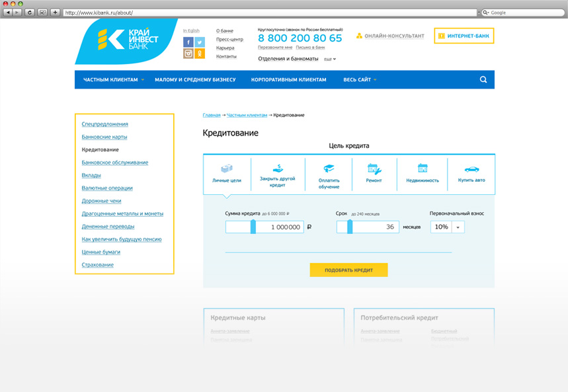
Task: Click the Срок slider handle
Action: point(350,227)
